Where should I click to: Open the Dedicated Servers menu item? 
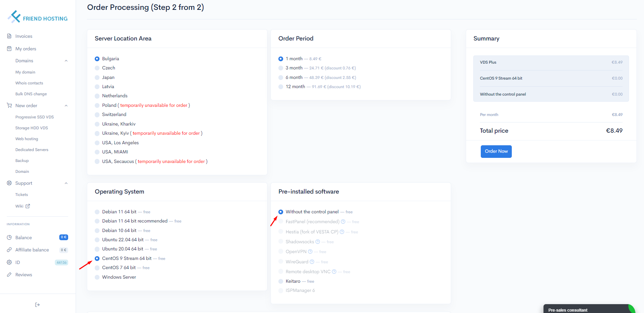pos(32,150)
